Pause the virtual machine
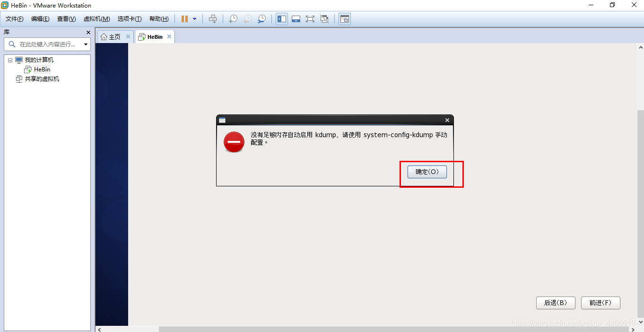644x332 pixels. (x=184, y=19)
